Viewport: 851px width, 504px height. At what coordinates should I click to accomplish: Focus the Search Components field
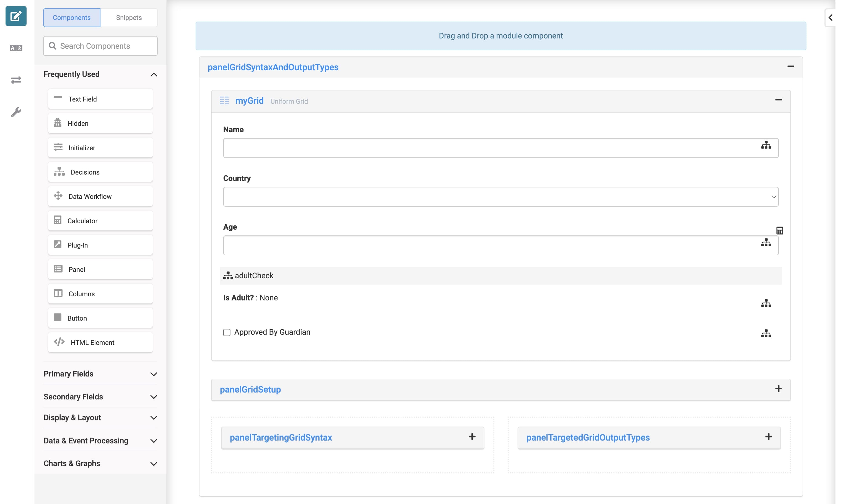[100, 46]
